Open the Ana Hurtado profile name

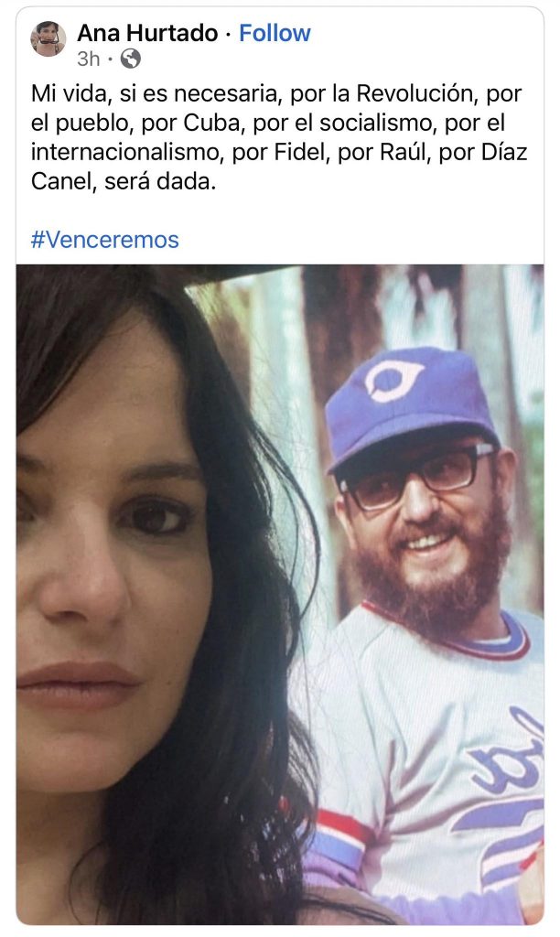tap(147, 34)
